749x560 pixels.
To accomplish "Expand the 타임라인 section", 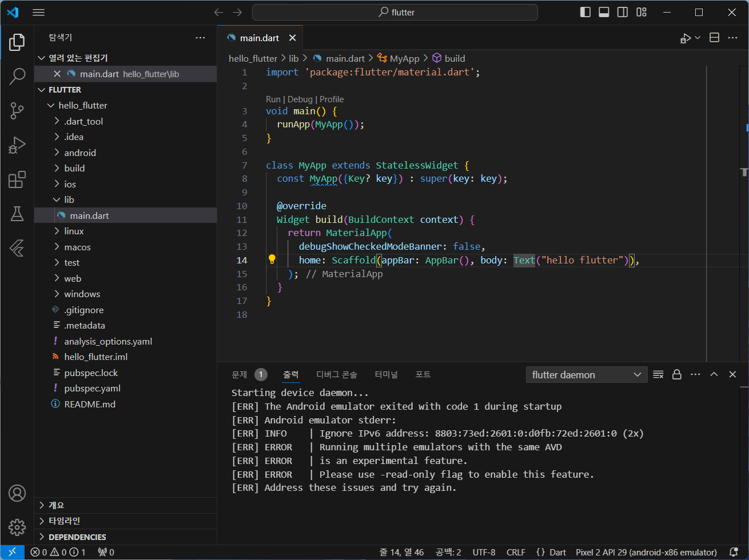I will 125,521.
